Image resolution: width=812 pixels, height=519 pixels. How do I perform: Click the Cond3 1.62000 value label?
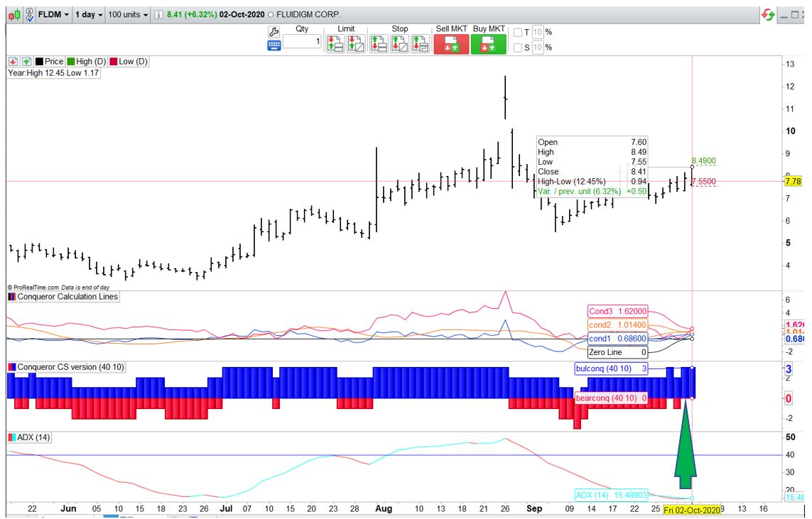pos(617,312)
